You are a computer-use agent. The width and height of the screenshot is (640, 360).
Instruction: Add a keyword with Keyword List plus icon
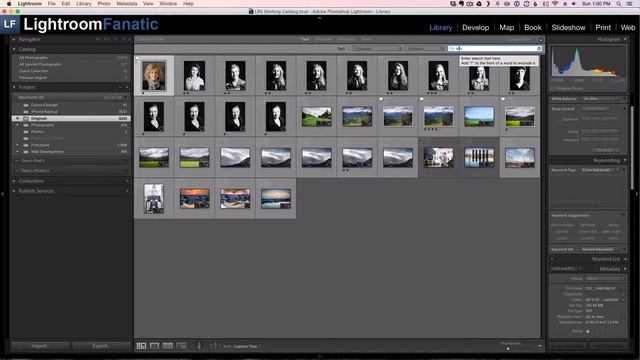(552, 259)
